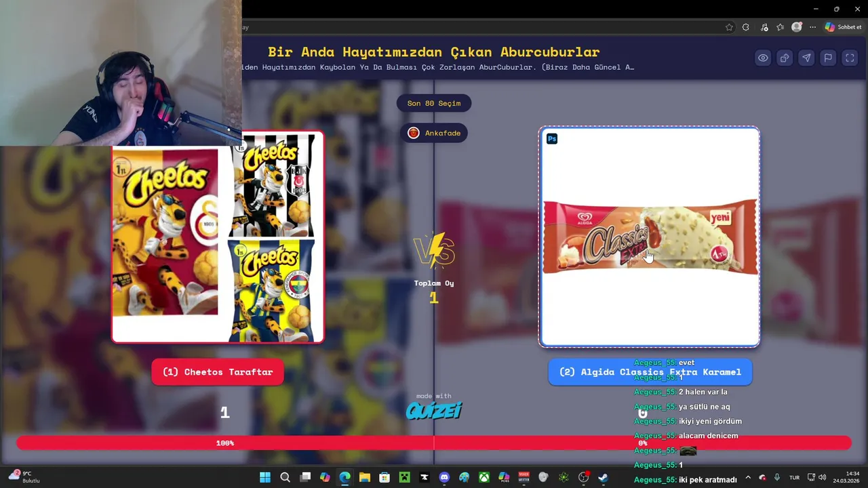
Task: Add page to favorites with star icon
Action: click(x=729, y=27)
